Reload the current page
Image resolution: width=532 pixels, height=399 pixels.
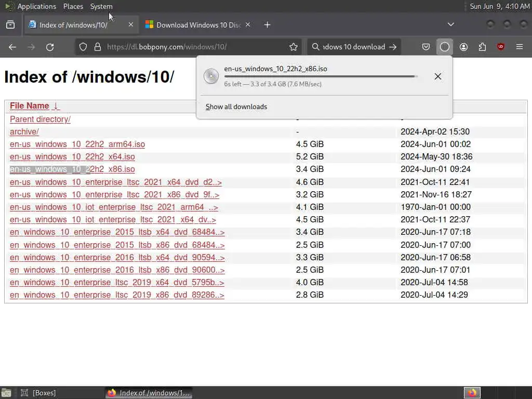[50, 47]
